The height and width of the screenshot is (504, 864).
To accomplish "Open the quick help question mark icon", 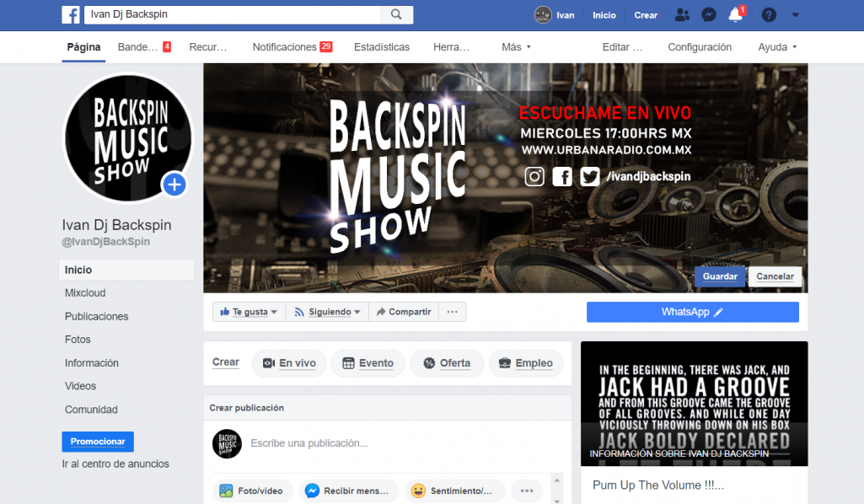I will pyautogui.click(x=769, y=15).
